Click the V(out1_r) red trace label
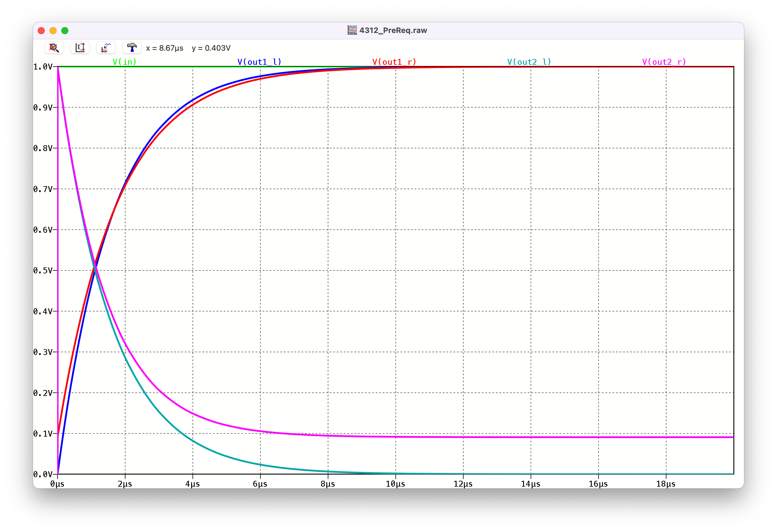 pos(394,62)
